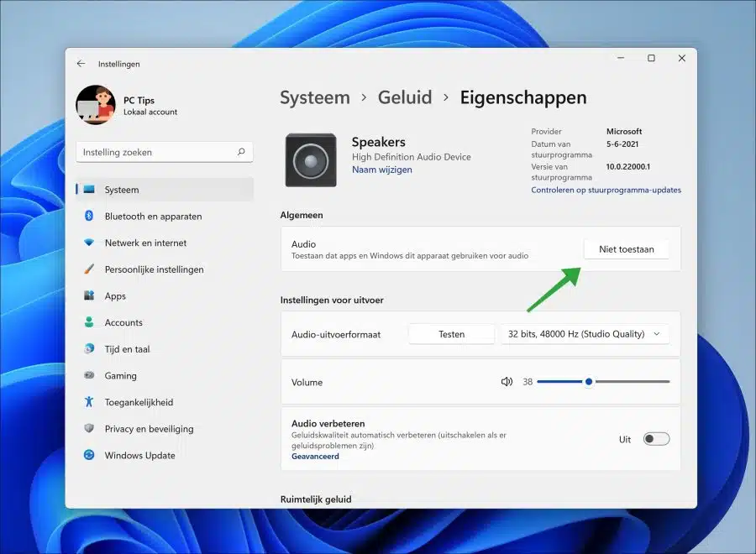Viewport: 756px width, 554px height.
Task: Click Controleren op stuurprogramma-updates link
Action: (606, 190)
